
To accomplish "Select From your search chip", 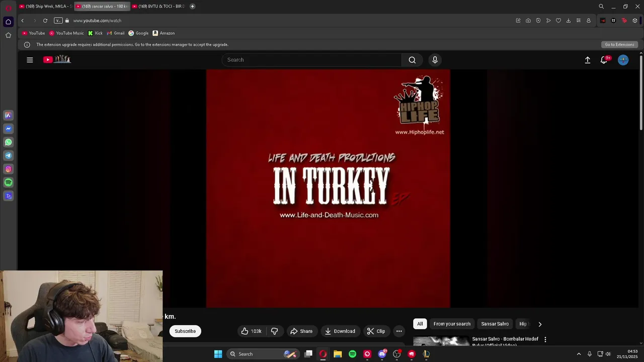I will (x=452, y=324).
